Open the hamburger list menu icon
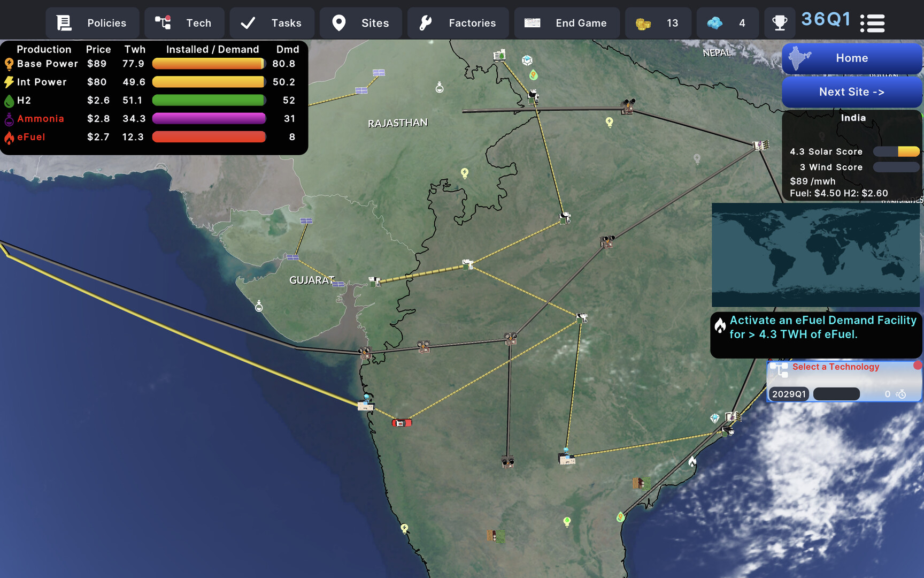Image resolution: width=924 pixels, height=578 pixels. [x=872, y=23]
